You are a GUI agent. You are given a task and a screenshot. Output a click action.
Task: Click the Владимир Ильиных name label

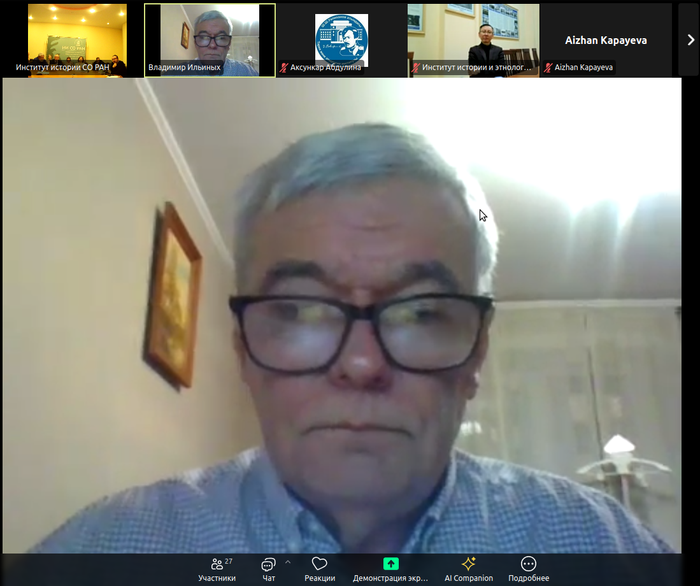tap(184, 68)
